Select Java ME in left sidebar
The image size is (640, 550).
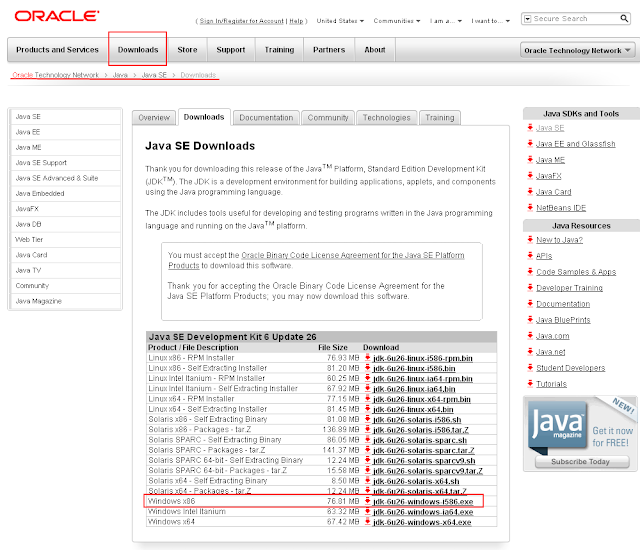65,147
